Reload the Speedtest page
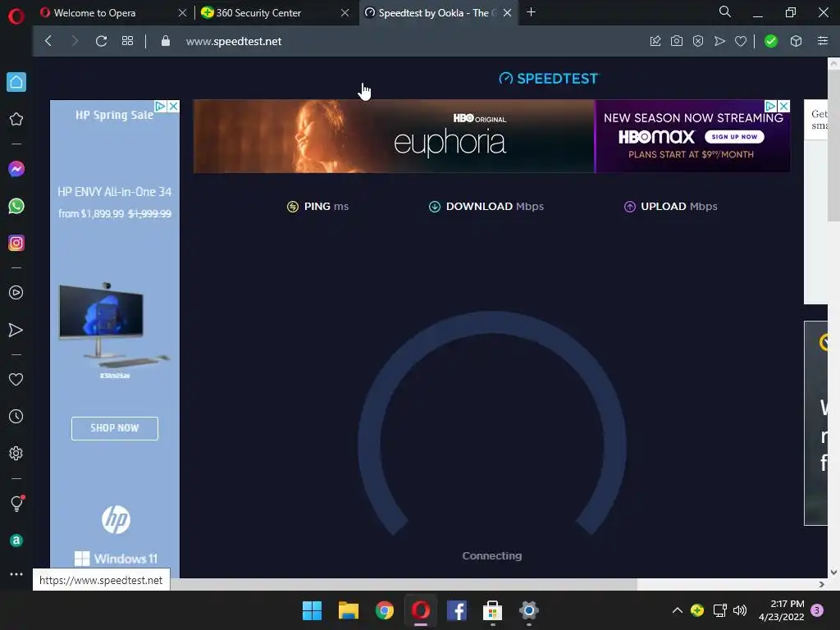The image size is (840, 630). pos(101,41)
